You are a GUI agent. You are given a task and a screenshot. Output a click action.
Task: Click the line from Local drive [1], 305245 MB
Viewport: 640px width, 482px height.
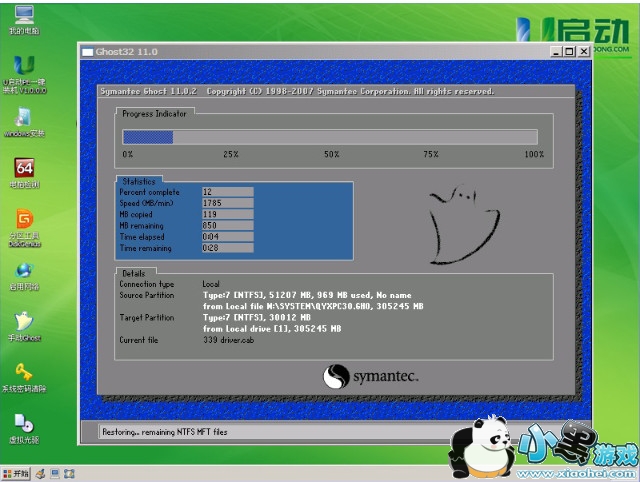pos(272,329)
